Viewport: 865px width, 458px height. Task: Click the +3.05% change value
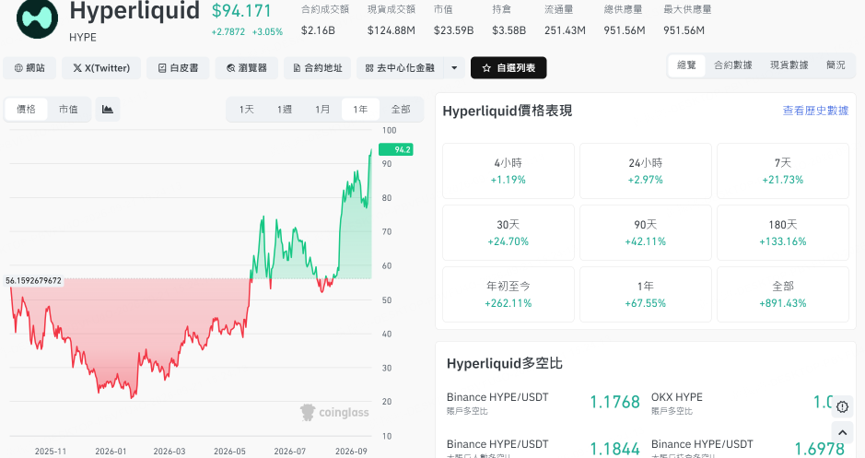click(x=268, y=32)
